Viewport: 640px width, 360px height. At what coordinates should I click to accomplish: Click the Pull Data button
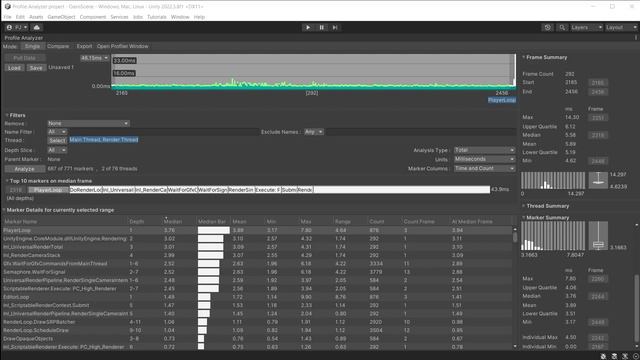pos(24,58)
